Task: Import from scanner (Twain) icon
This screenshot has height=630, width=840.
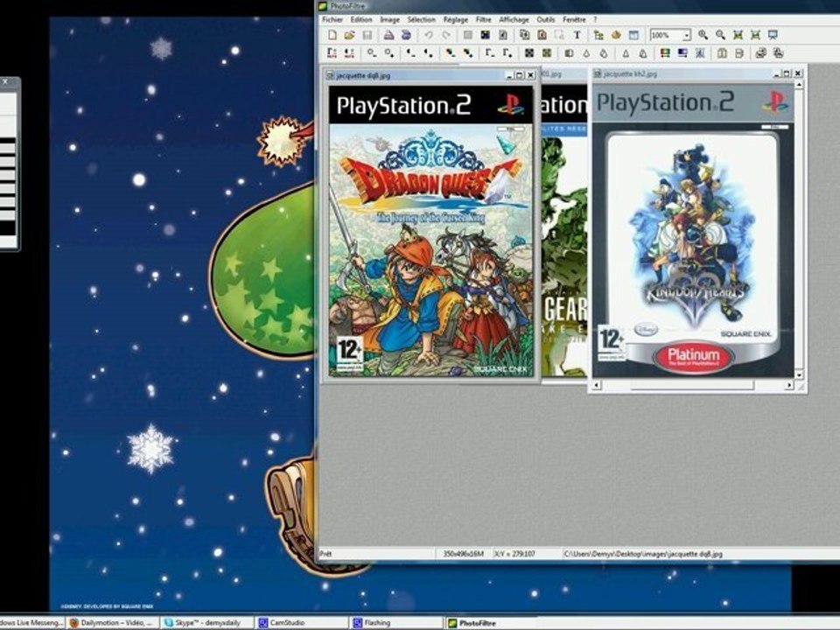Action: pyautogui.click(x=407, y=35)
